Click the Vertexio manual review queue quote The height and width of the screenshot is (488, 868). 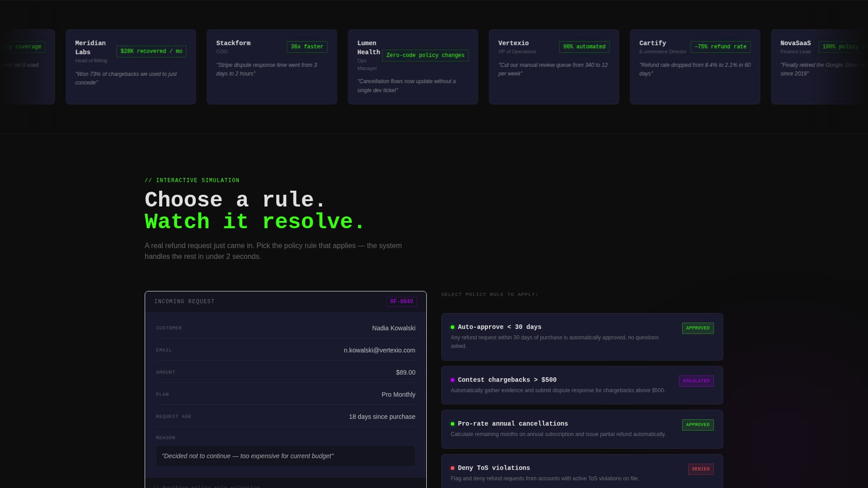click(553, 69)
